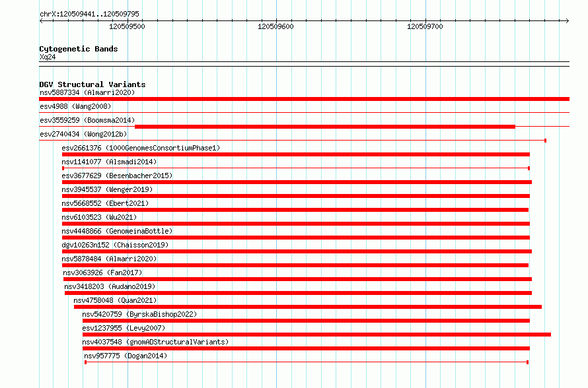Click the red bar under nsv3418203

[x=298, y=293]
